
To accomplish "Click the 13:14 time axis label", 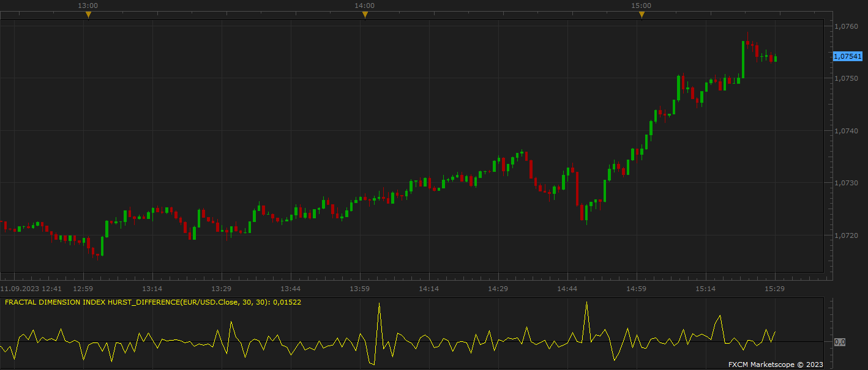I will click(152, 289).
